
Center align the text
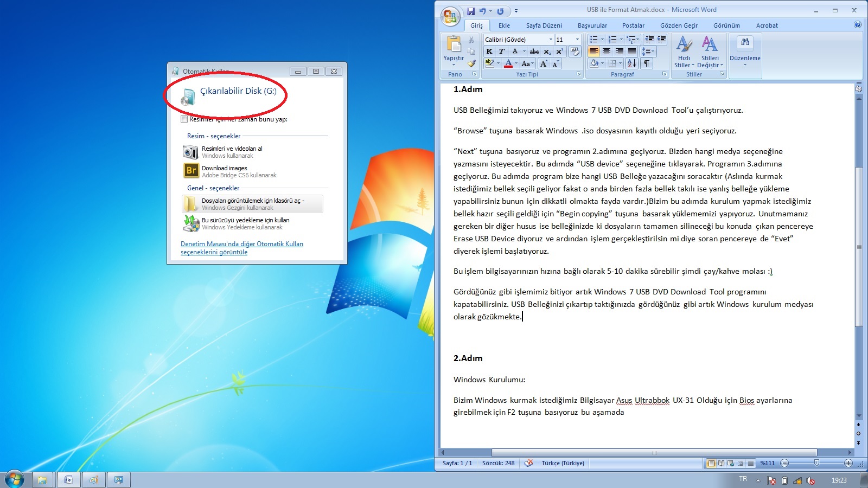coord(607,52)
